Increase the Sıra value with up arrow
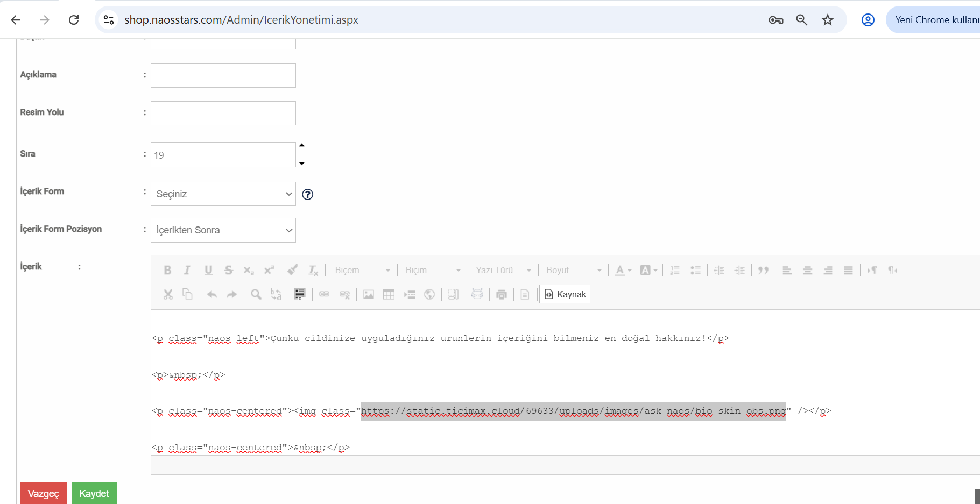 click(302, 145)
